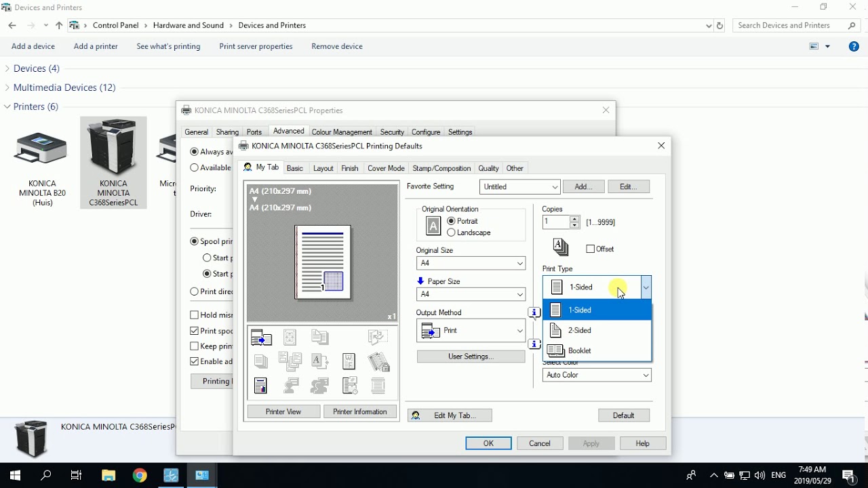868x488 pixels.
Task: Switch to the Cover Mode tab
Action: (x=386, y=168)
